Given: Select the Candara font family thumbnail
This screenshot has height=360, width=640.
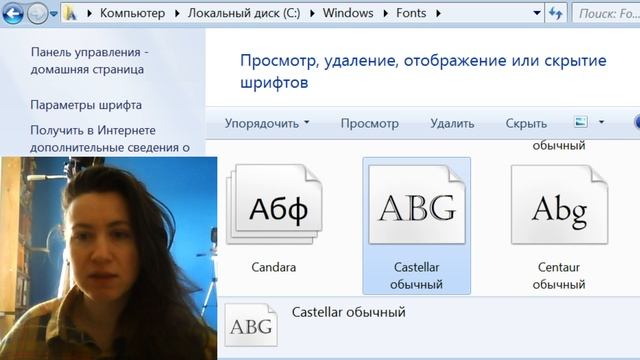Looking at the screenshot, I should pyautogui.click(x=275, y=204).
